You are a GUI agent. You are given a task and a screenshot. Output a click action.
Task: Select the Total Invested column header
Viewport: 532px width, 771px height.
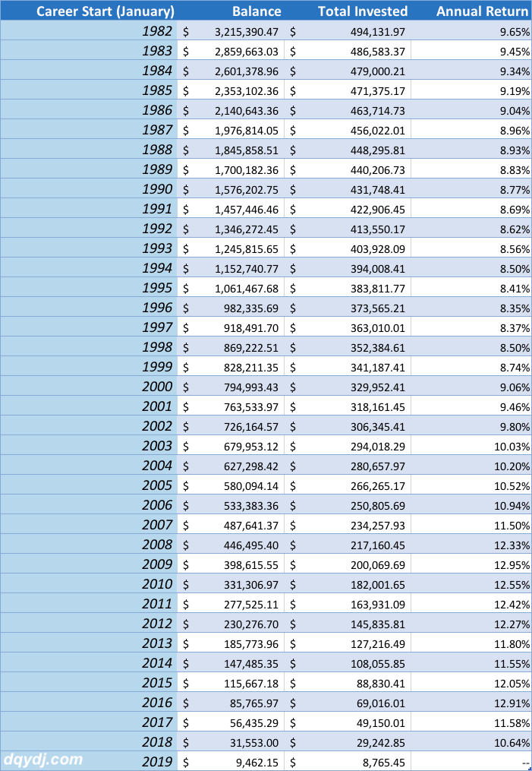click(x=348, y=11)
